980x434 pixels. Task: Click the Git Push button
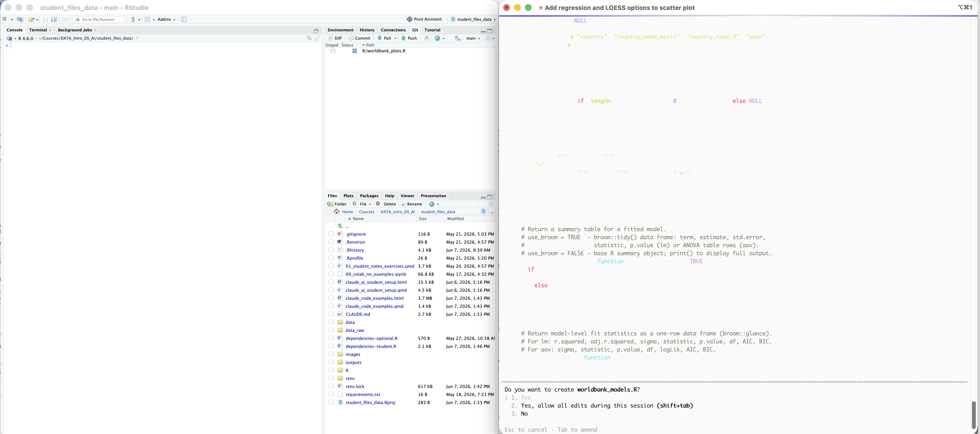409,38
